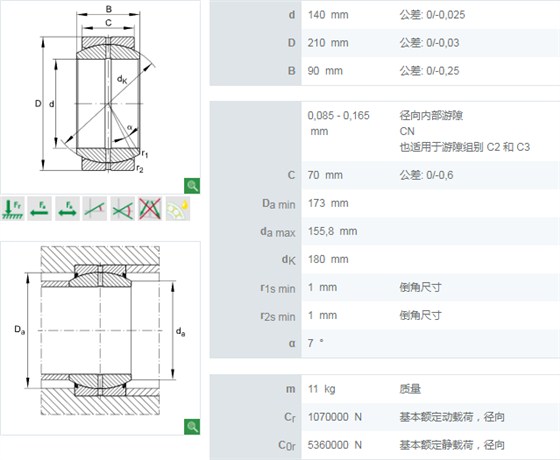This screenshot has height=460, width=560.
Task: Click the α parameter label in the table
Action: [x=292, y=343]
